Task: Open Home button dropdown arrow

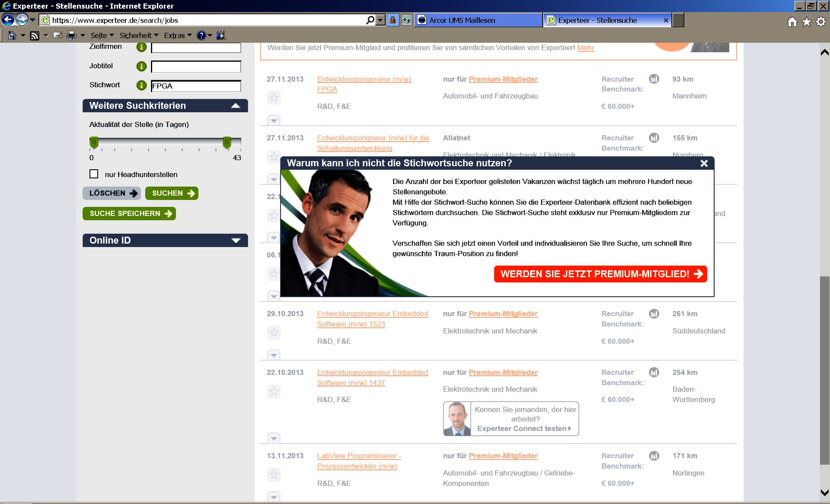Action: [23, 35]
